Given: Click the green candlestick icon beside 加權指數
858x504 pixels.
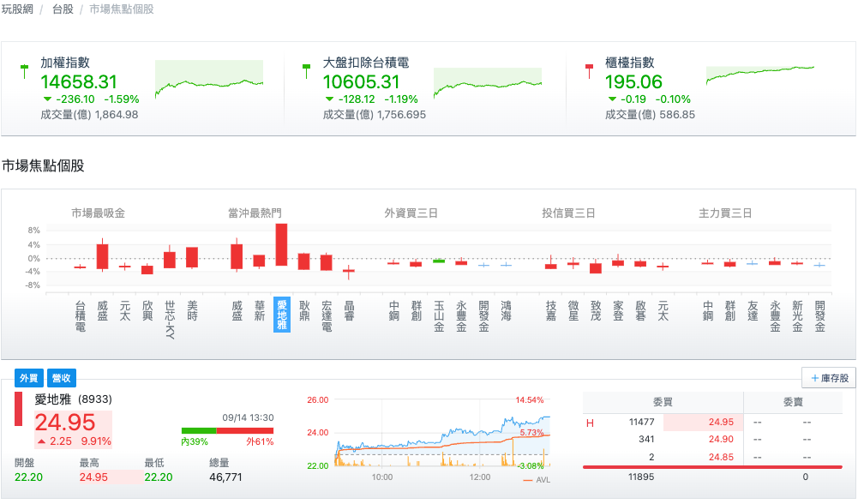Looking at the screenshot, I should (24, 71).
